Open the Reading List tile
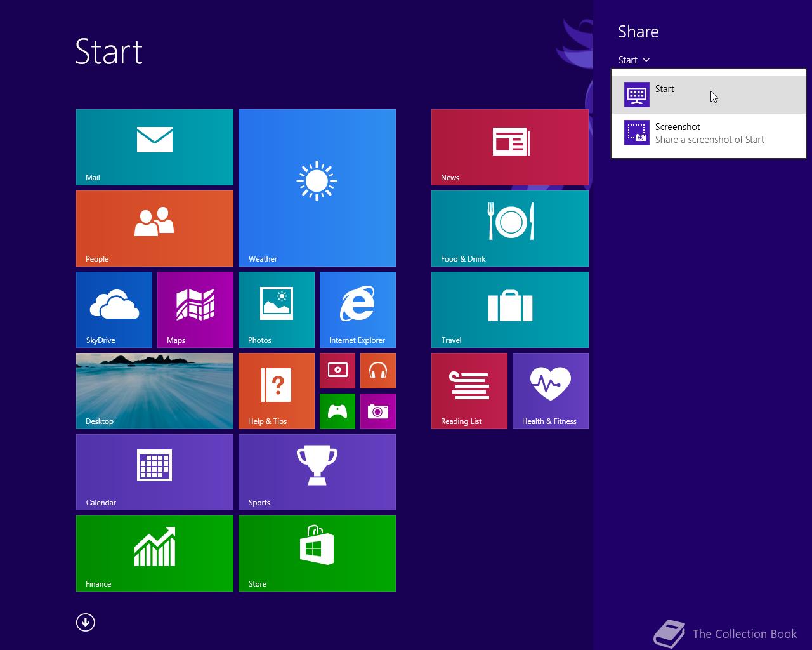Viewport: 812px width, 650px height. [469, 391]
